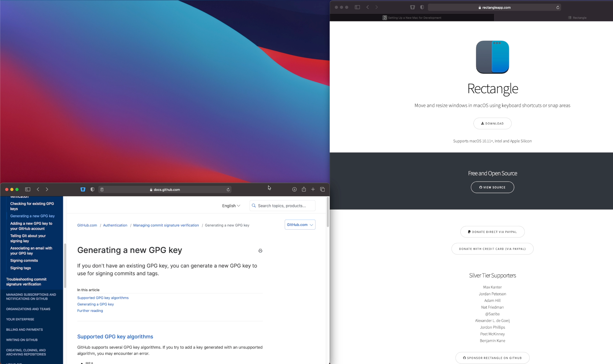
Task: Open Adding a new GPG key sidebar item
Action: coord(31,226)
